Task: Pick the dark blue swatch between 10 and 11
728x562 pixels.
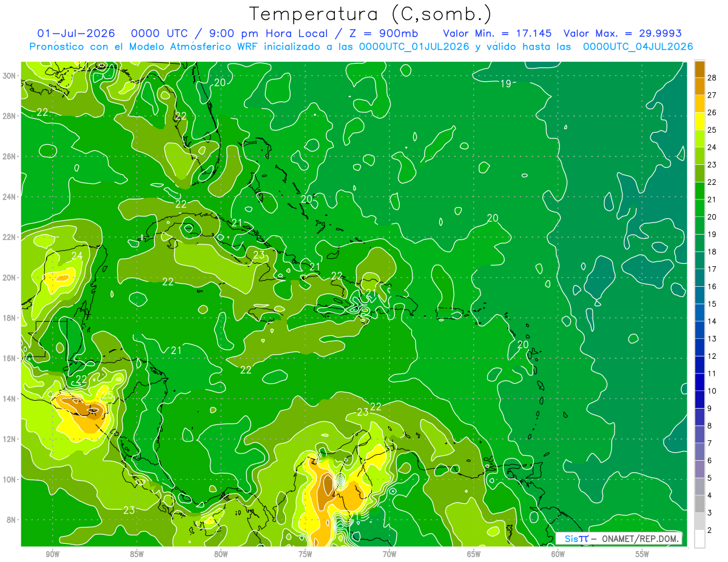Action: click(699, 383)
